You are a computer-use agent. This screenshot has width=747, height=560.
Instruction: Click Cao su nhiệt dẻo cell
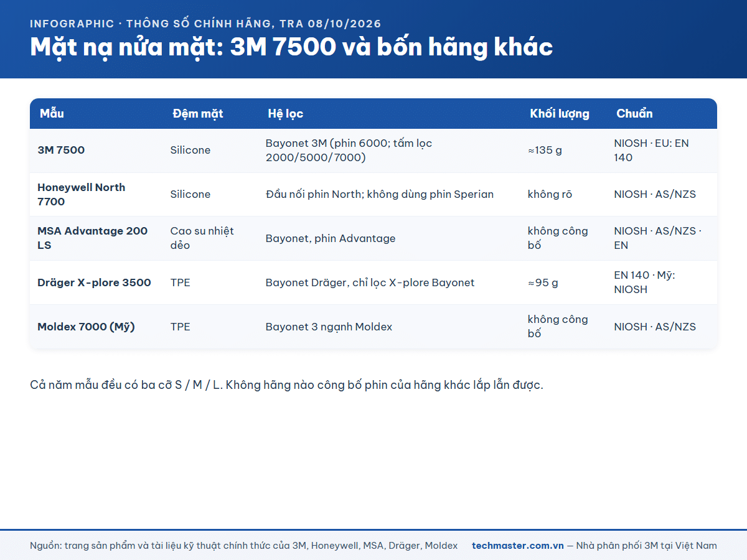202,238
